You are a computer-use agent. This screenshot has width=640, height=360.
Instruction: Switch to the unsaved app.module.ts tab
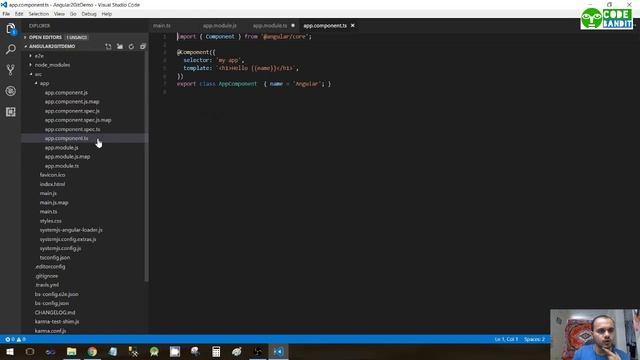coord(270,26)
